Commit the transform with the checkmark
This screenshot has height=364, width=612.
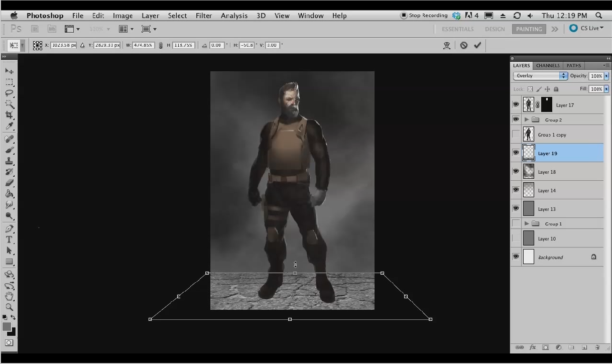click(477, 45)
